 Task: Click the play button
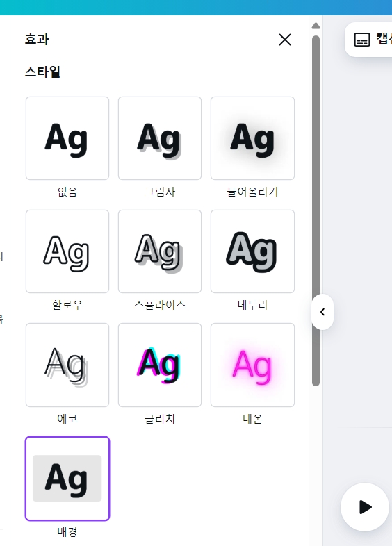(x=365, y=507)
